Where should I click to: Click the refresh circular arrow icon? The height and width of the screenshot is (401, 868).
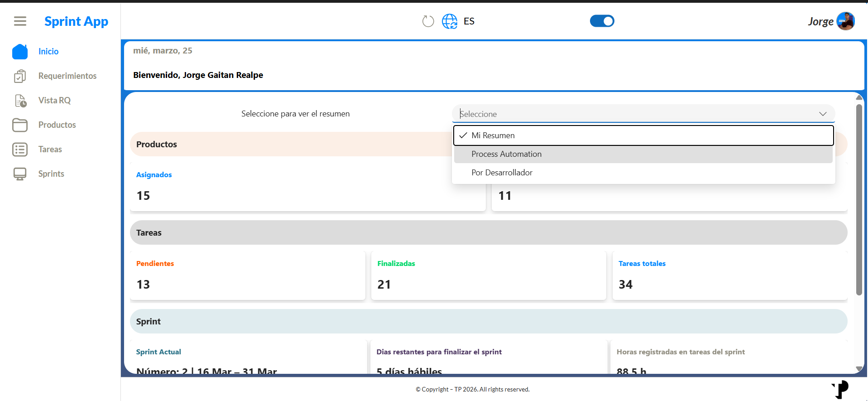(x=428, y=21)
